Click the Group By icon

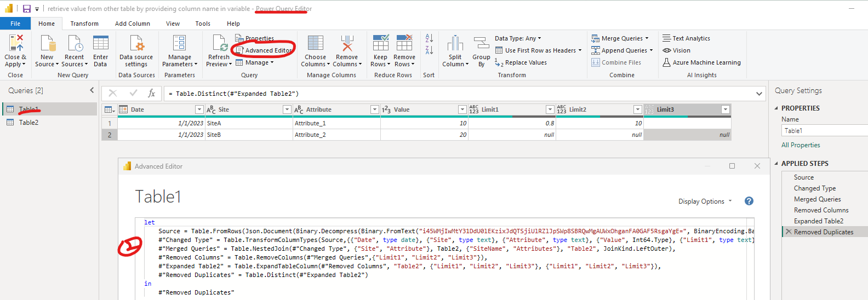[481, 43]
